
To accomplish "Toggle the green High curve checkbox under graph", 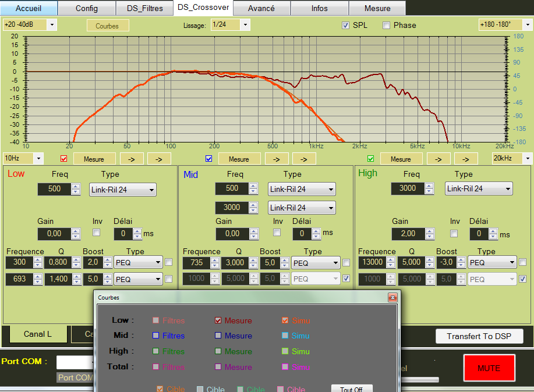I will tap(370, 159).
